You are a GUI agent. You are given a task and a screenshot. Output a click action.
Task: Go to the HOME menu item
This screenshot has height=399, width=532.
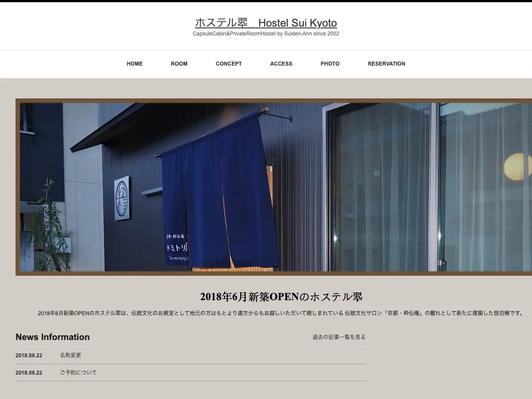point(134,64)
